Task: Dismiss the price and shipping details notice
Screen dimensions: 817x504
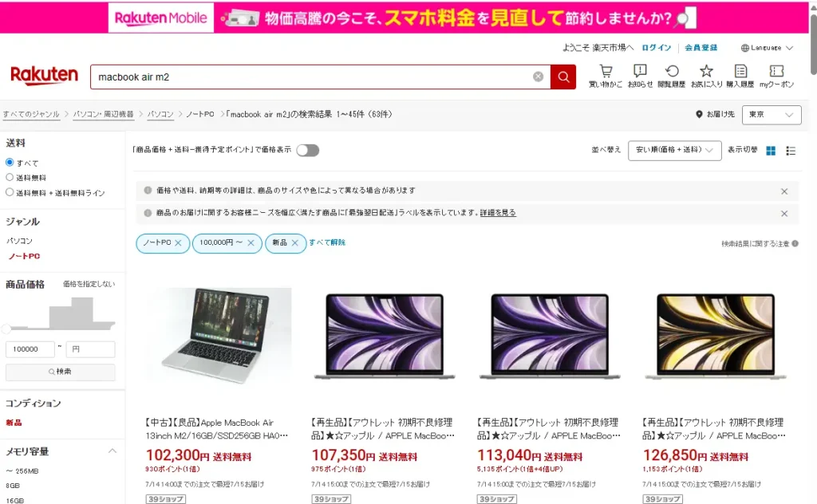Action: [784, 191]
